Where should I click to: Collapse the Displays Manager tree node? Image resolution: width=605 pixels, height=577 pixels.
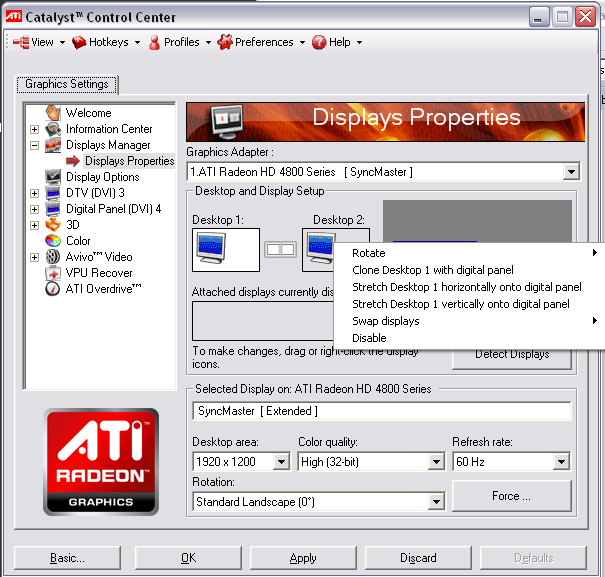coord(34,146)
